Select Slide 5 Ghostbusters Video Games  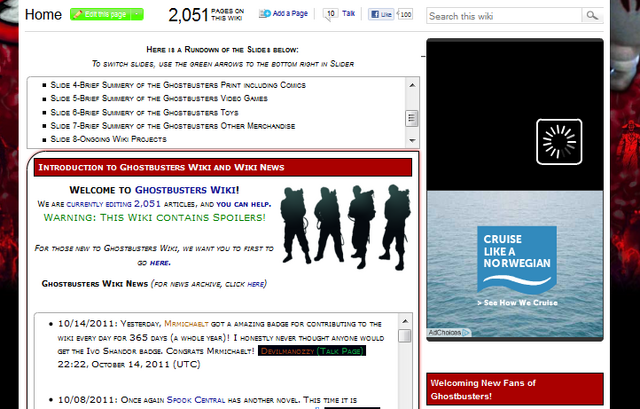pyautogui.click(x=159, y=98)
